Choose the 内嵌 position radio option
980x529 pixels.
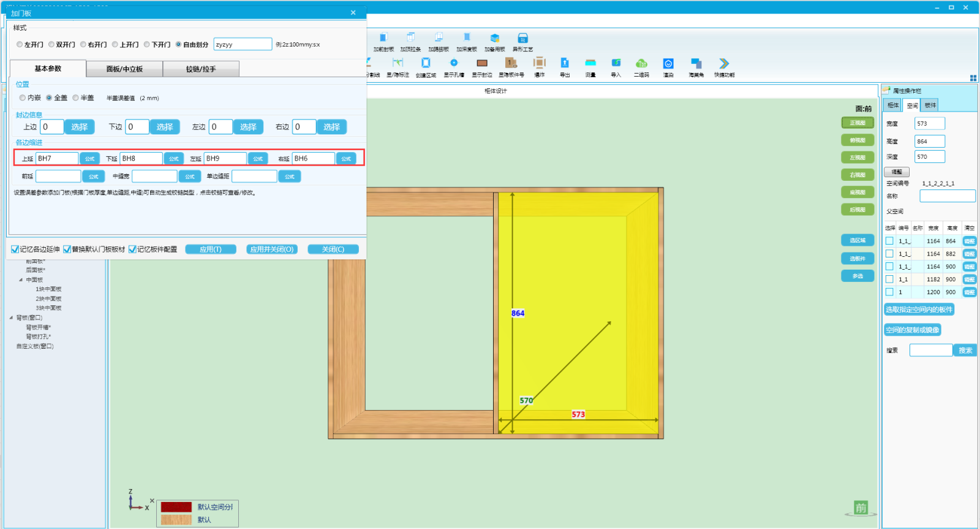[23, 98]
